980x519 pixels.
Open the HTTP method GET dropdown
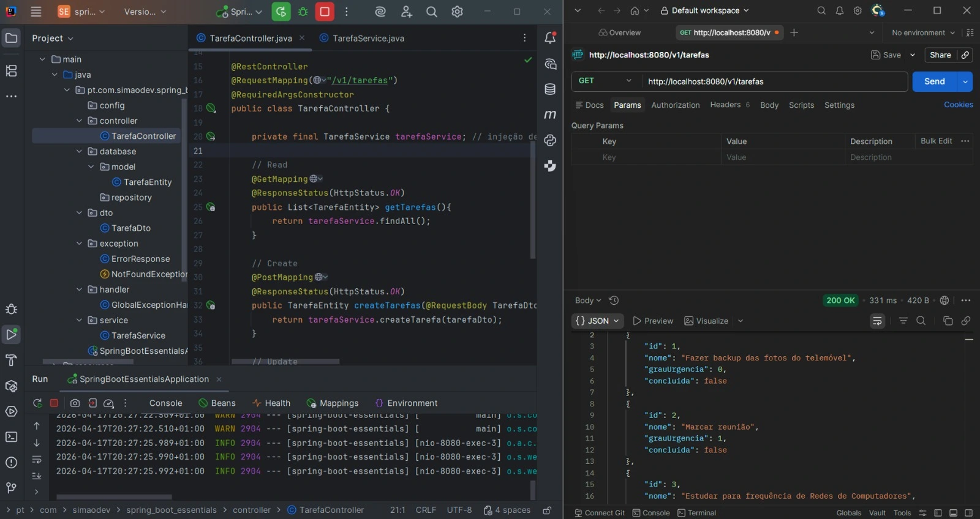click(x=605, y=81)
